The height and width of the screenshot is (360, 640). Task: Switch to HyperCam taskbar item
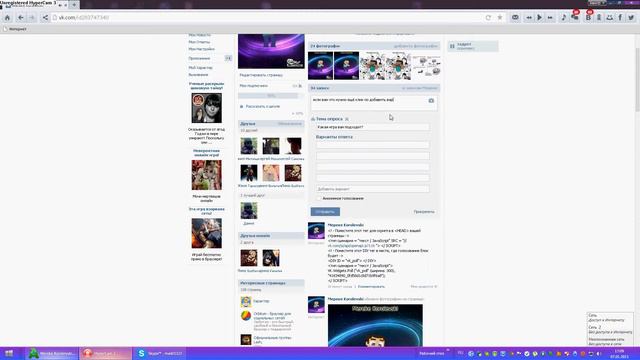(x=105, y=353)
